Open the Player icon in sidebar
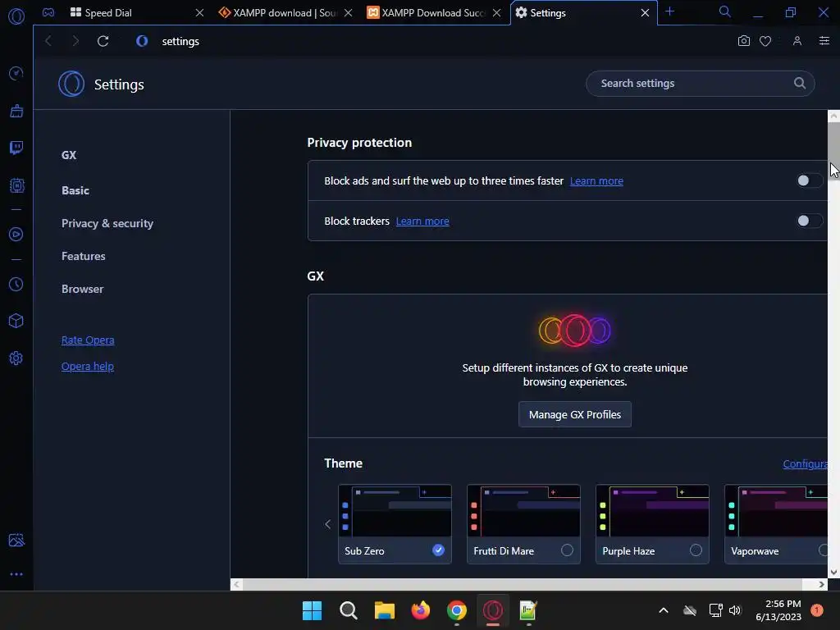 (x=16, y=234)
